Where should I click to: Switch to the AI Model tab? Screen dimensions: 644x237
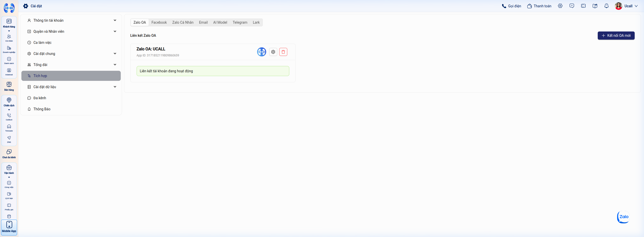pyautogui.click(x=220, y=22)
